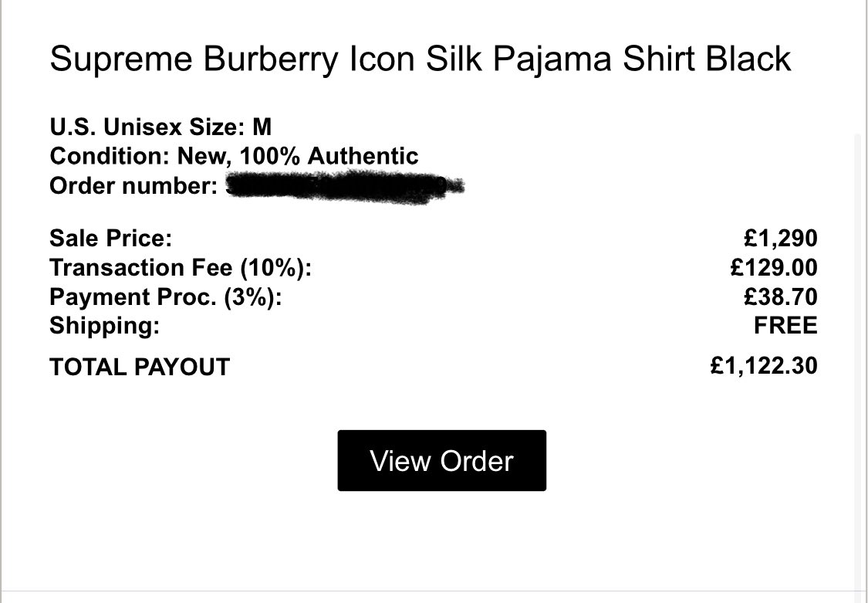Select the U.S. Unisex Size: M line

tap(160, 127)
